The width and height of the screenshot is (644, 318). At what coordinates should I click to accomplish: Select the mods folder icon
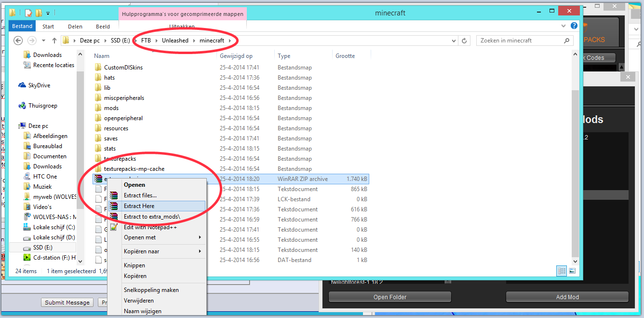tap(98, 108)
